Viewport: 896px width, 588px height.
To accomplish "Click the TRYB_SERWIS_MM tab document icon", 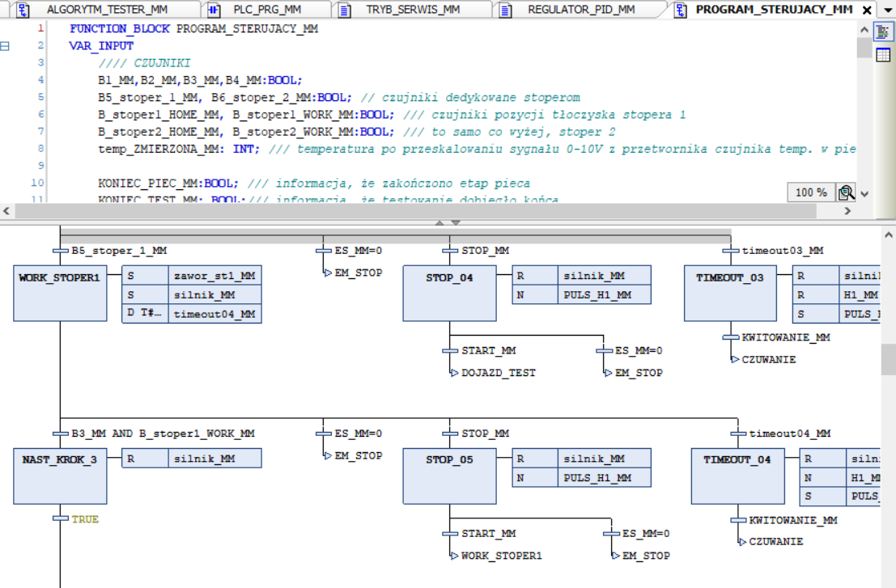I will click(x=345, y=10).
